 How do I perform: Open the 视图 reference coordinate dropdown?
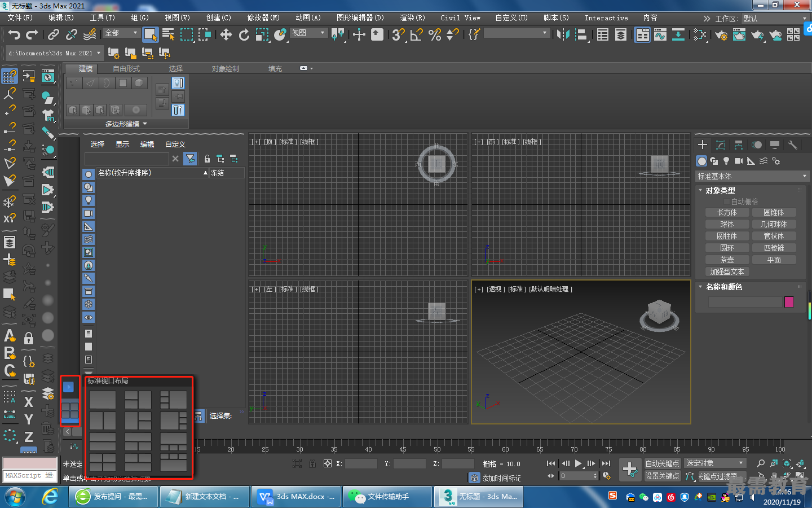(x=308, y=33)
